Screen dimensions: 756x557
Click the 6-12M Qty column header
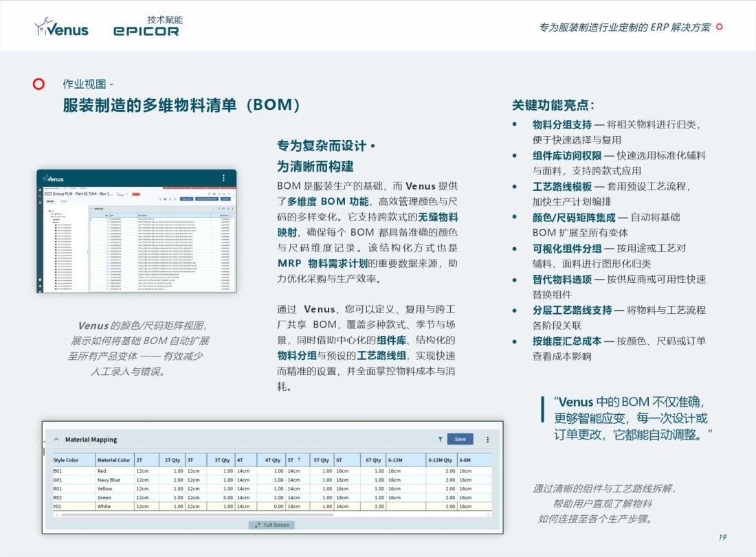pos(441,460)
